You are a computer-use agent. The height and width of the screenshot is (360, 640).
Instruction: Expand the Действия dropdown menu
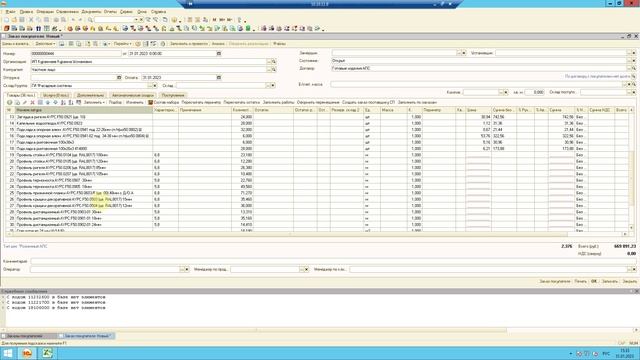coord(45,44)
